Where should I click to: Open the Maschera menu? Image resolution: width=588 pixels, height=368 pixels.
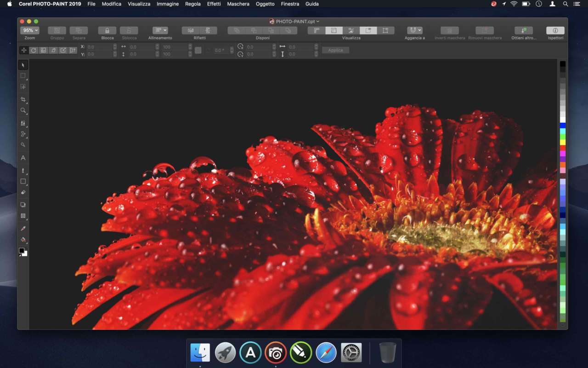pos(238,4)
